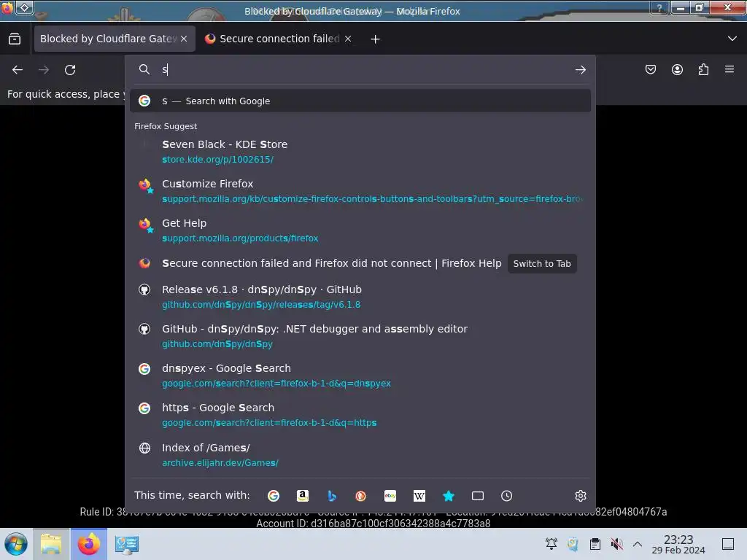Close the Secure connection failed tab
Viewport: 747px width, 560px height.
(x=348, y=39)
